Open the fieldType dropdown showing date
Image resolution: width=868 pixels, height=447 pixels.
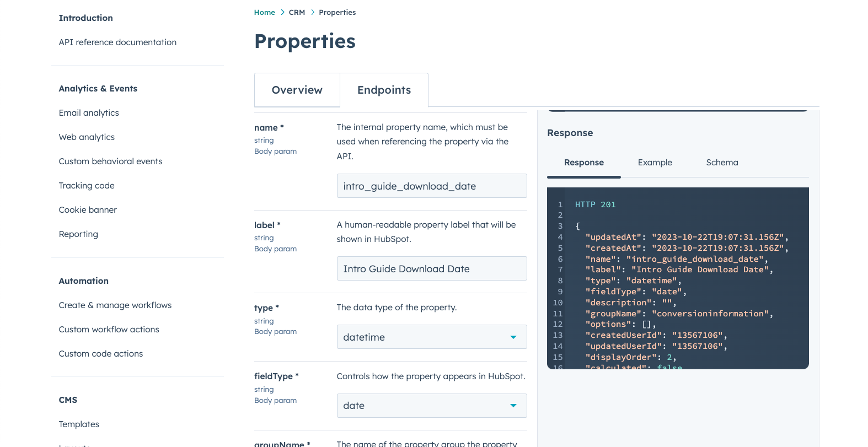432,406
